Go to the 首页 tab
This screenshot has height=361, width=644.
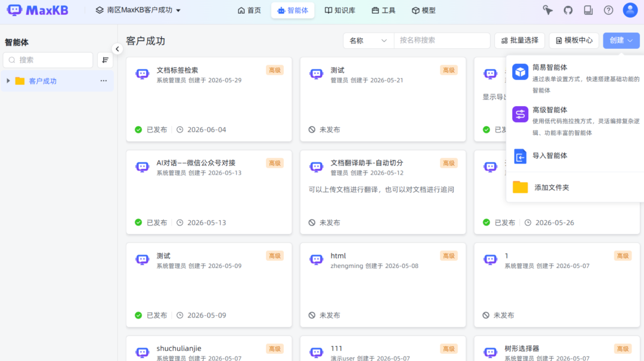249,10
